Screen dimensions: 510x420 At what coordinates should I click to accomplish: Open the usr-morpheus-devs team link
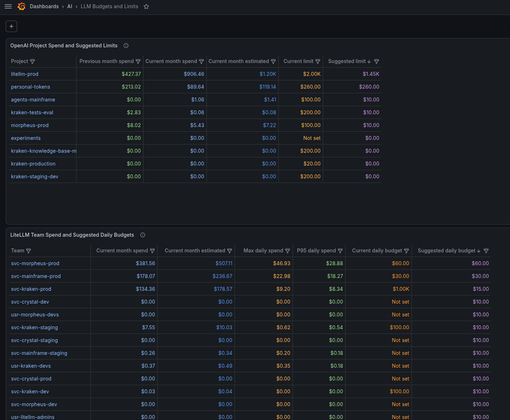click(35, 315)
